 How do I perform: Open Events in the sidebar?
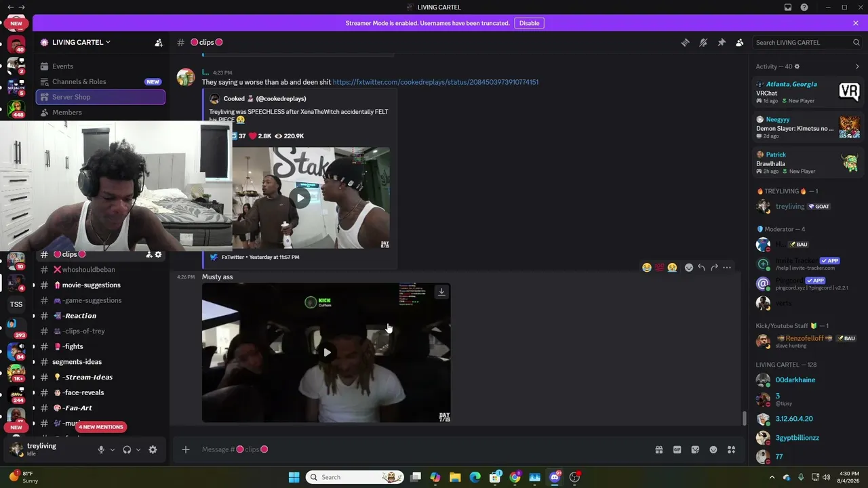pos(100,66)
